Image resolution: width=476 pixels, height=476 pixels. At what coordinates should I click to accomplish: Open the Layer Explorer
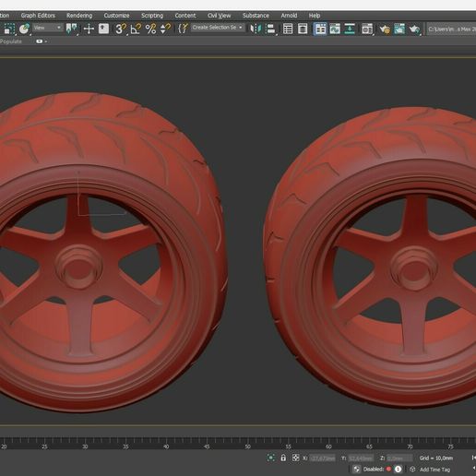303,29
